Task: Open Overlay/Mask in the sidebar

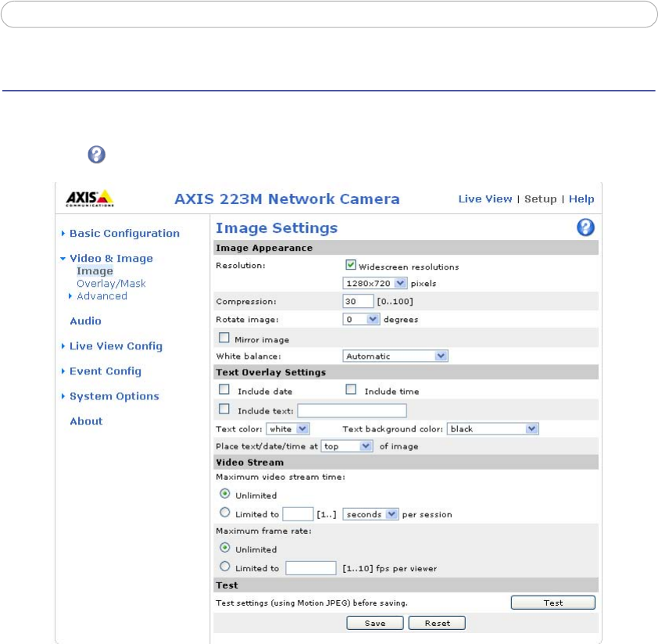Action: pos(111,284)
